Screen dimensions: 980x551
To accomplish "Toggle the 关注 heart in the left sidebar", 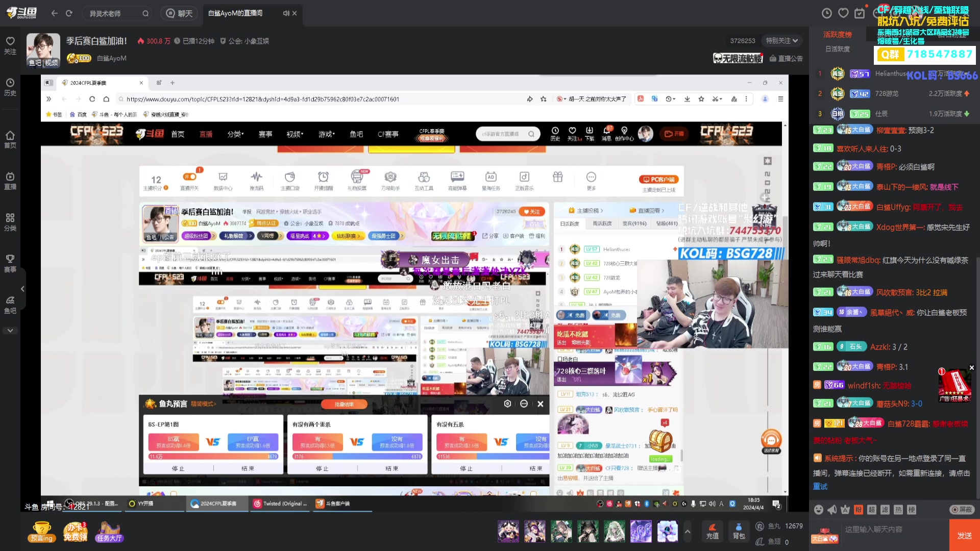I will (10, 45).
